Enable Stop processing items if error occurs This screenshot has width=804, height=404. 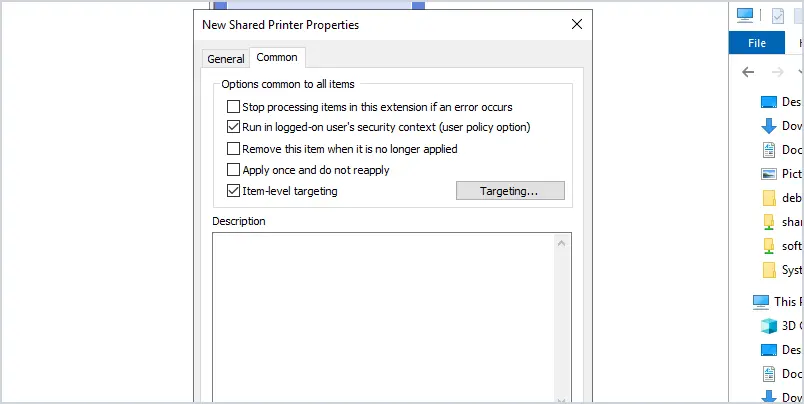[x=233, y=107]
